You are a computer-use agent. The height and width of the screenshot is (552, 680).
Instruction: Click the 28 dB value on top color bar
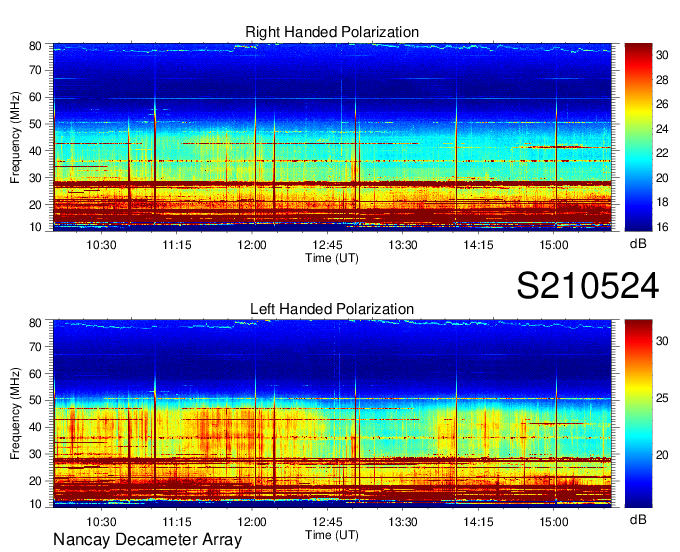coord(662,80)
